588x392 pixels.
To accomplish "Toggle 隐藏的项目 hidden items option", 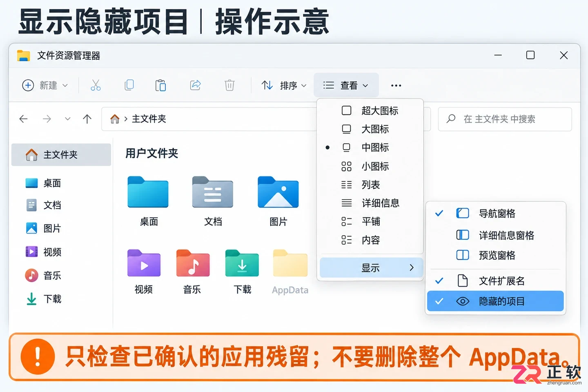I will tap(495, 301).
